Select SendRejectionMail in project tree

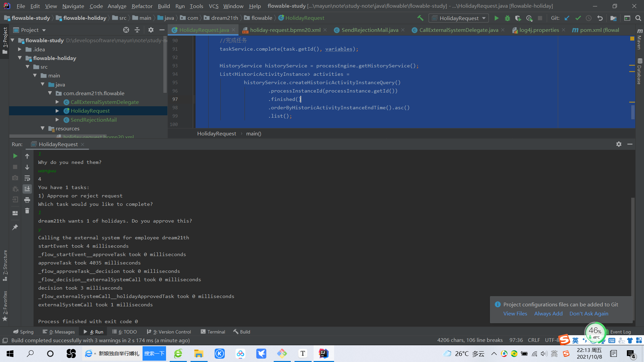pyautogui.click(x=94, y=120)
